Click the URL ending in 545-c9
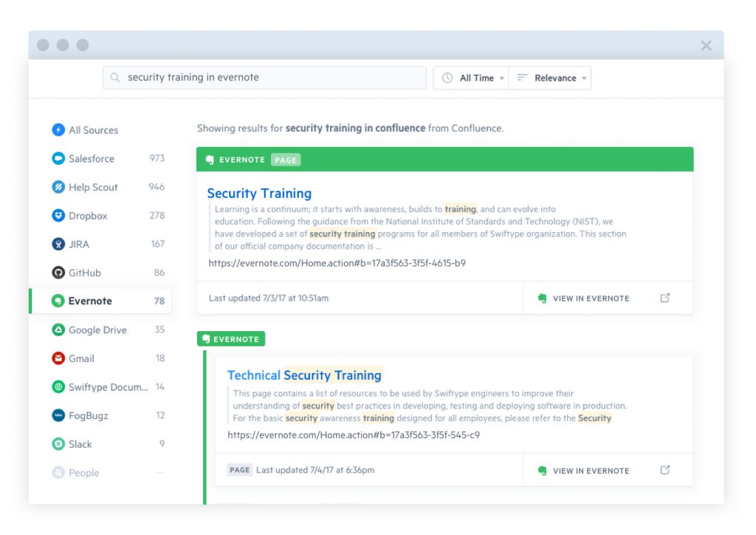Screen dimensions: 756x535 coord(354,435)
